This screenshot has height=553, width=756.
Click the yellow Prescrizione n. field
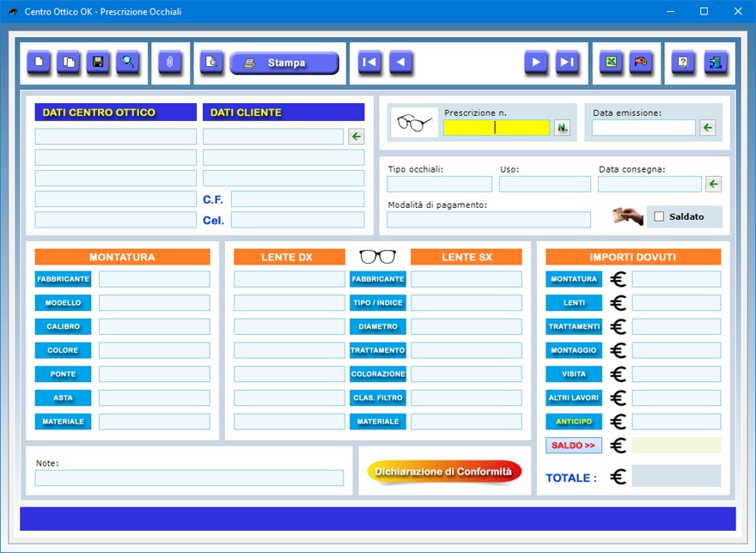497,128
